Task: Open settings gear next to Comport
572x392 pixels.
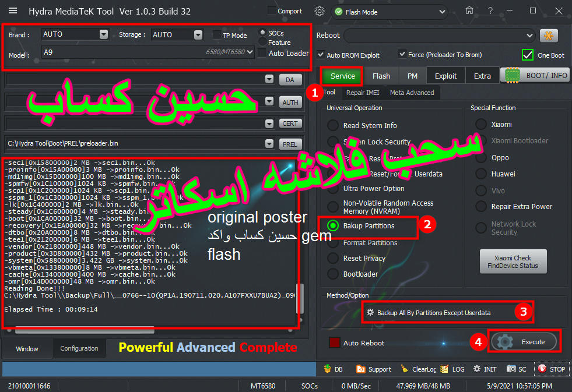Action: 319,11
